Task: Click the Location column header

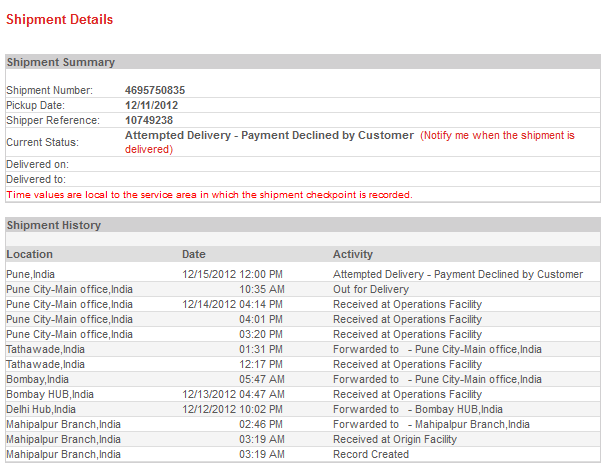Action: pyautogui.click(x=29, y=254)
